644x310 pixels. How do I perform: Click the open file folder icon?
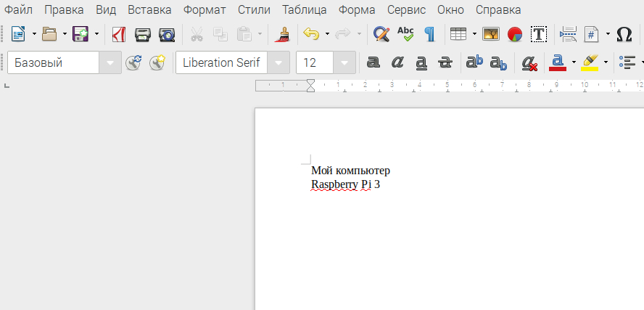pos(49,33)
